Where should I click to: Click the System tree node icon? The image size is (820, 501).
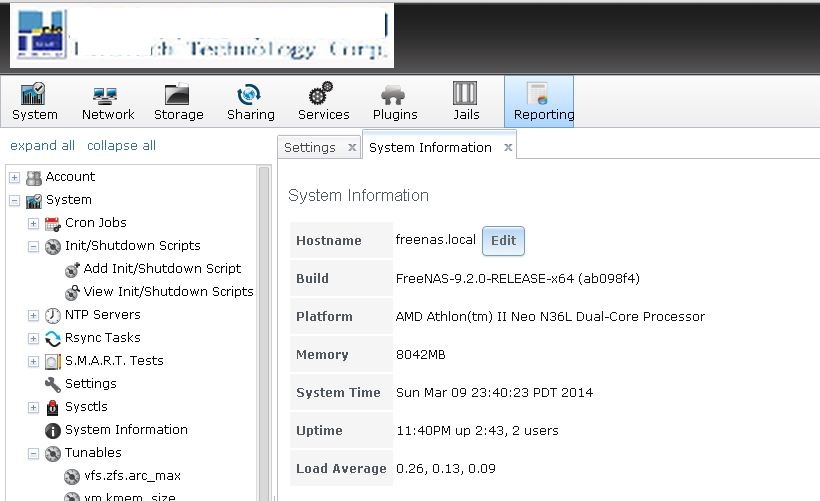(x=33, y=201)
